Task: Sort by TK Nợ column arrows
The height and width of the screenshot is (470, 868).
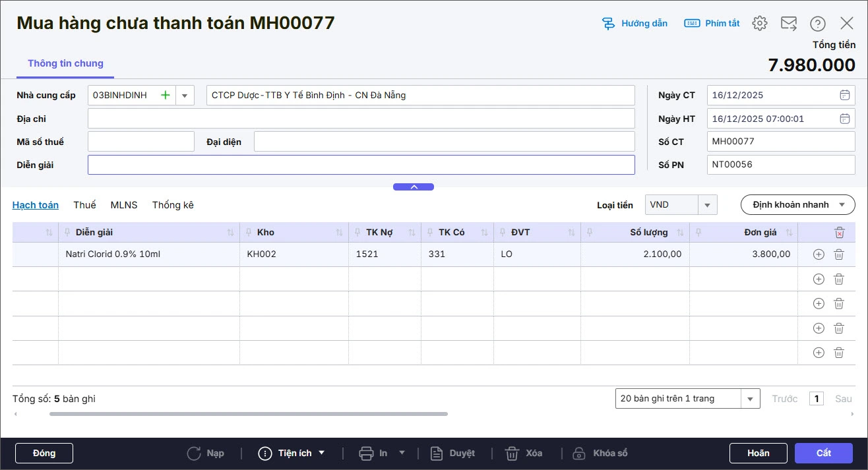Action: point(412,233)
